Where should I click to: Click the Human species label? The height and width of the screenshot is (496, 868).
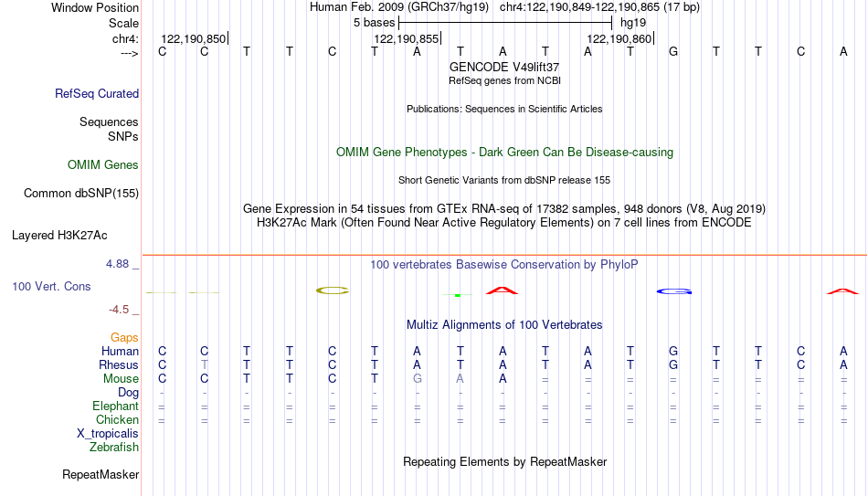pos(120,351)
